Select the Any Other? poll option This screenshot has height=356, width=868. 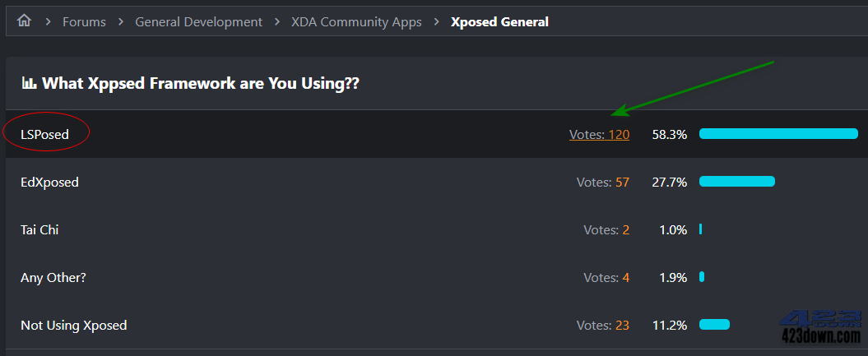pyautogui.click(x=53, y=277)
